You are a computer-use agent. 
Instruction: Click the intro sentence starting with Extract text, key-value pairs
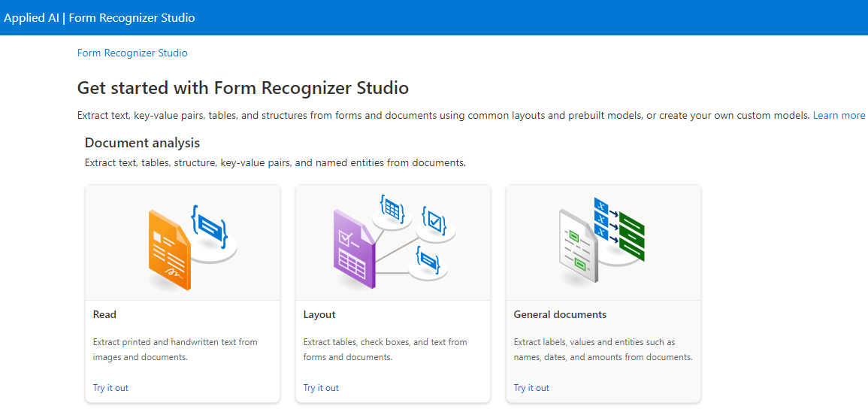[x=444, y=115]
